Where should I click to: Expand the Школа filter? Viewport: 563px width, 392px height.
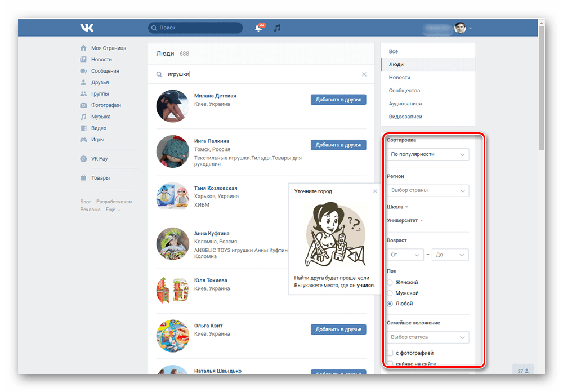pos(397,207)
